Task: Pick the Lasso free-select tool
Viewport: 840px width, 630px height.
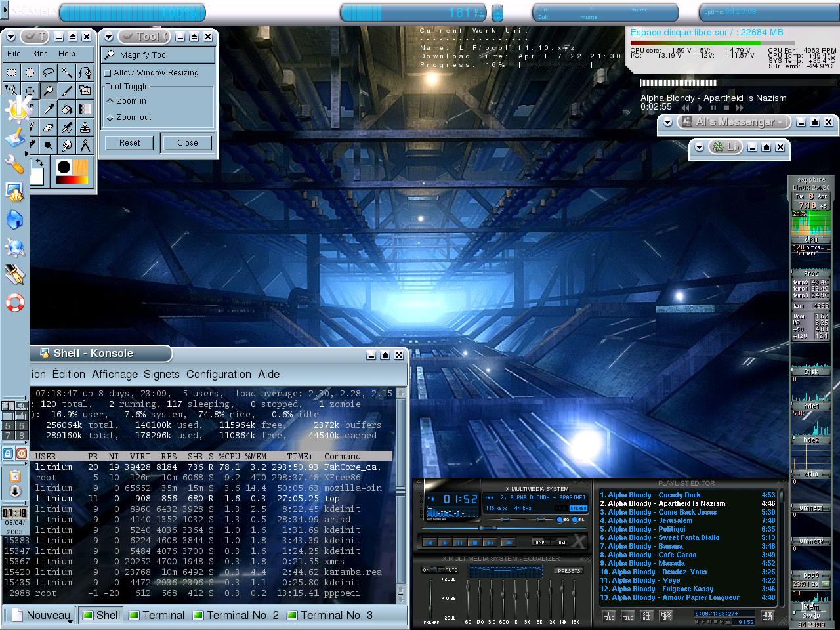Action: tap(48, 72)
